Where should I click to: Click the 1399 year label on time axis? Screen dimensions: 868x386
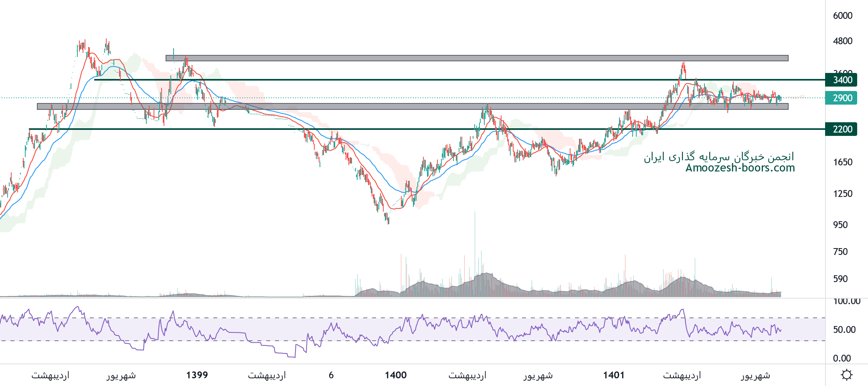197,375
